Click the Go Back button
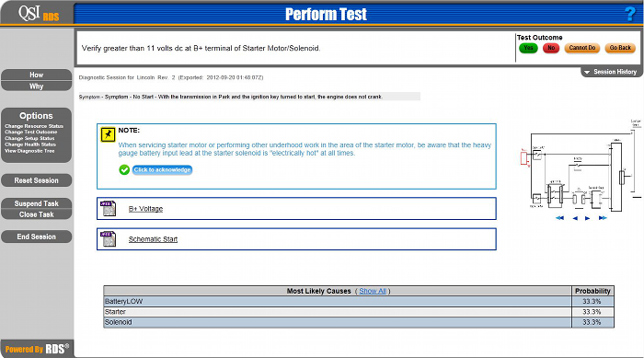 click(x=620, y=48)
